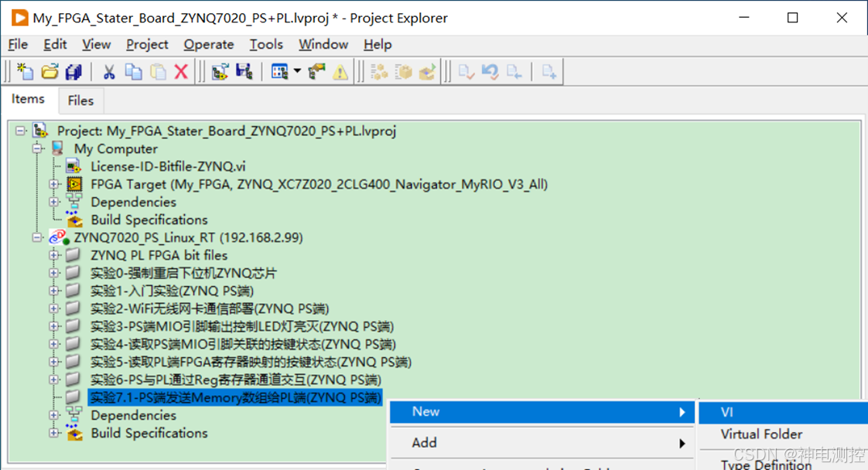Select License-ID-Bitfile-ZYNQ.vi
This screenshot has height=470, width=868.
point(168,166)
